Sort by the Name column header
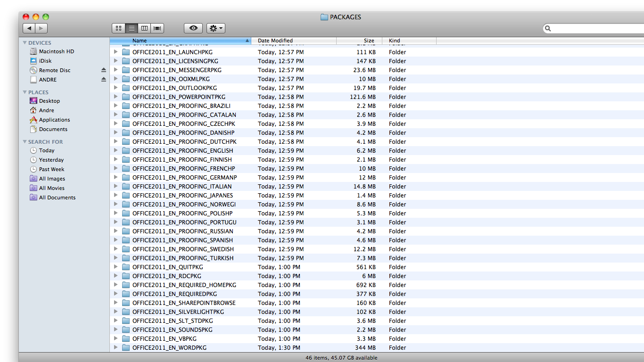This screenshot has width=644, height=362. 181,41
